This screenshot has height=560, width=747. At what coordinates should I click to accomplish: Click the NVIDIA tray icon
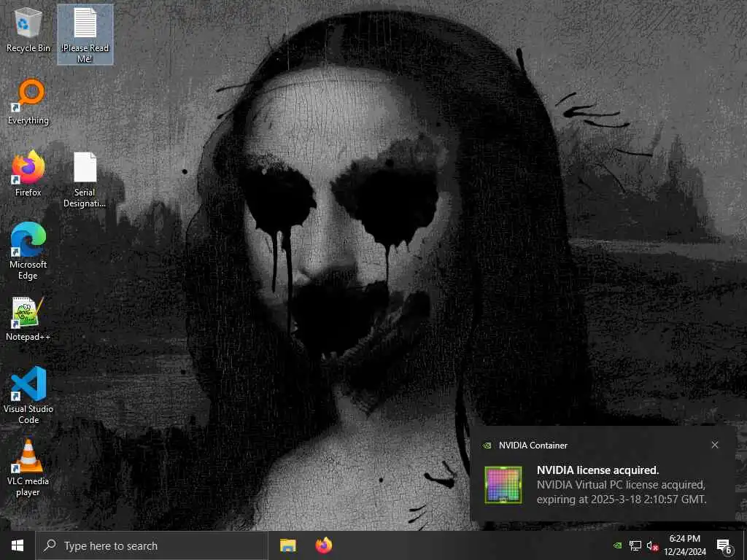pos(617,545)
